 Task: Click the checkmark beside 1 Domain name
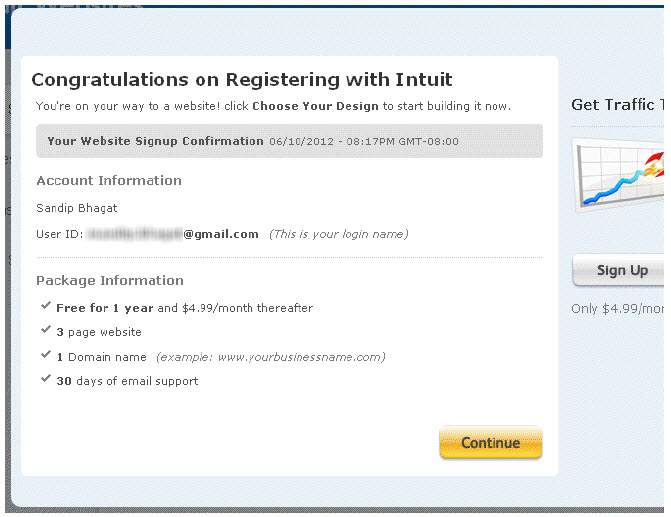(46, 354)
